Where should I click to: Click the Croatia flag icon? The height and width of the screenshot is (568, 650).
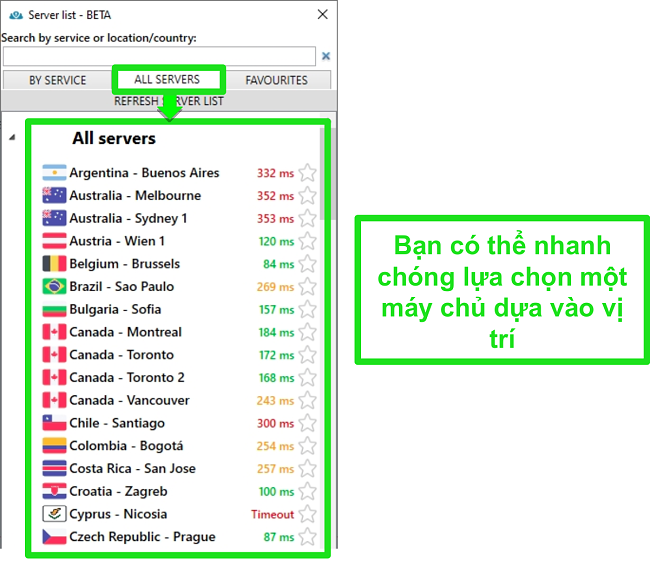pyautogui.click(x=54, y=492)
